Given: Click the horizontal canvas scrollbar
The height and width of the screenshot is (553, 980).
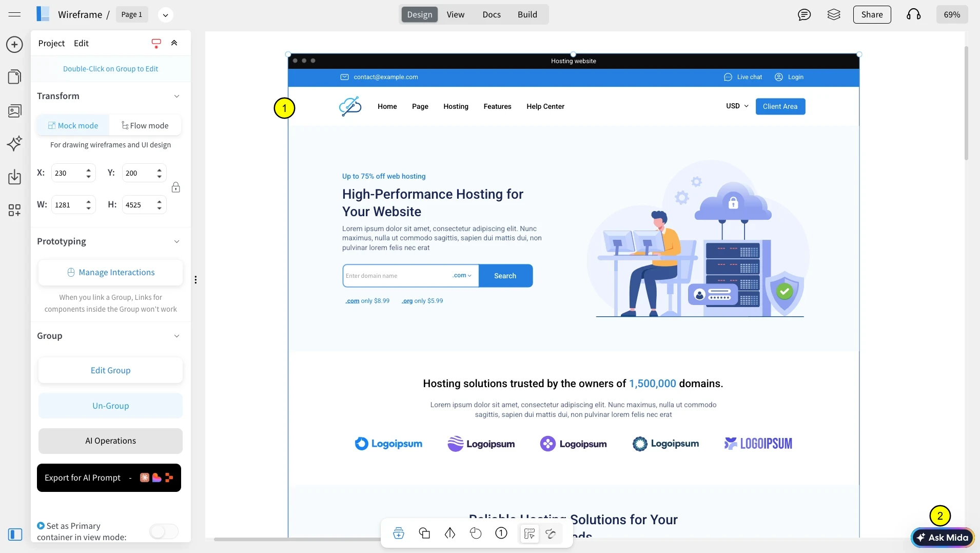Looking at the screenshot, I should coord(298,539).
